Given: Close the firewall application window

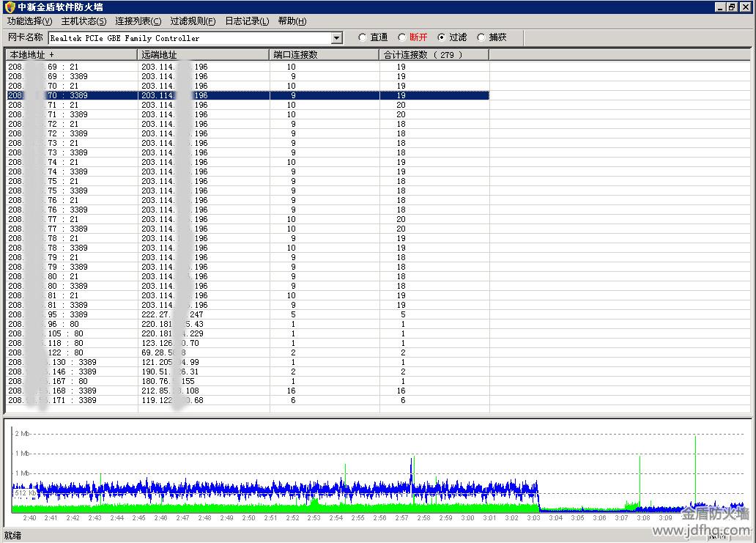Looking at the screenshot, I should (x=746, y=7).
